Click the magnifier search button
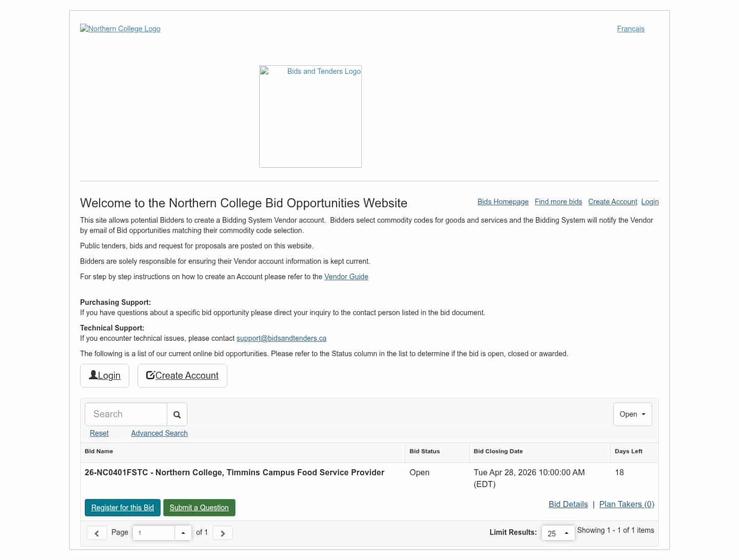Image resolution: width=739 pixels, height=560 pixels. [177, 414]
